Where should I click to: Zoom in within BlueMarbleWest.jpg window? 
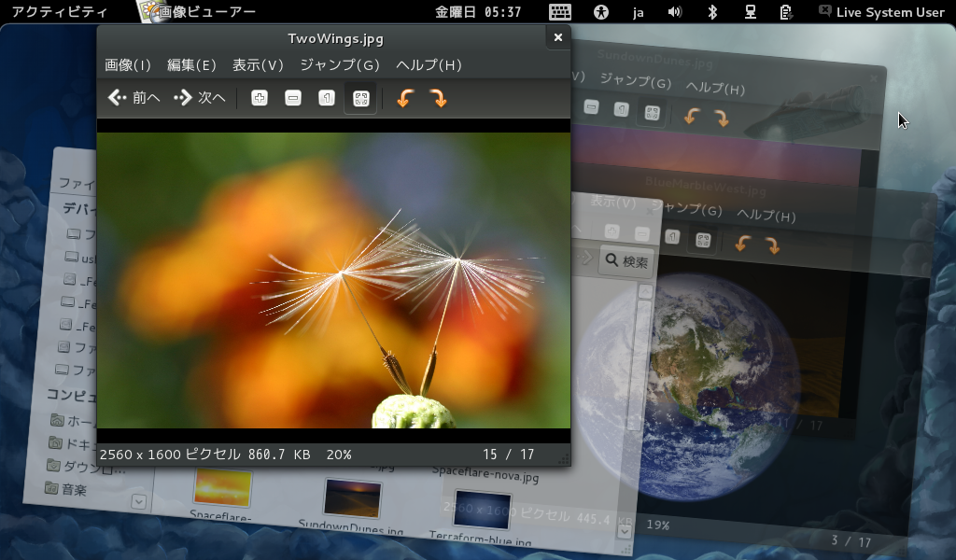612,231
